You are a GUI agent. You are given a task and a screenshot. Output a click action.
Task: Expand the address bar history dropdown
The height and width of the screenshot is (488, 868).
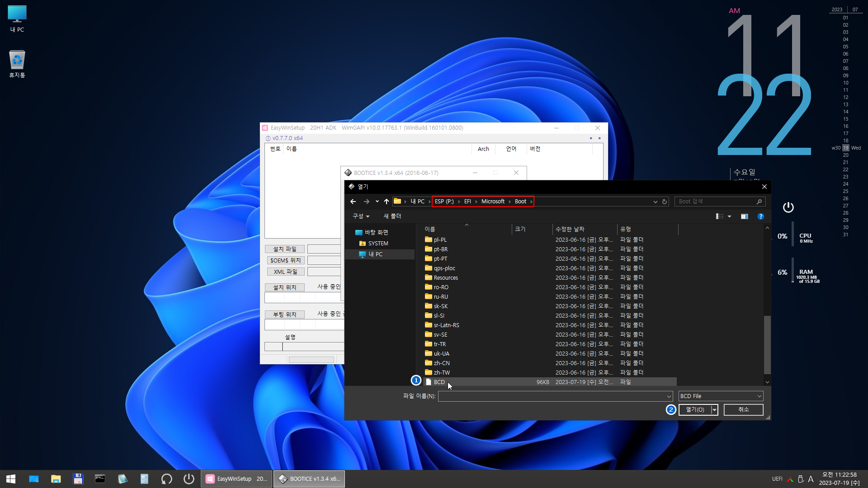655,202
